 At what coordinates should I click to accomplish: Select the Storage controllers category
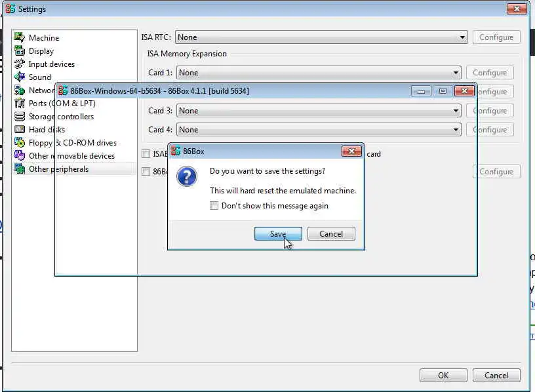pos(61,116)
